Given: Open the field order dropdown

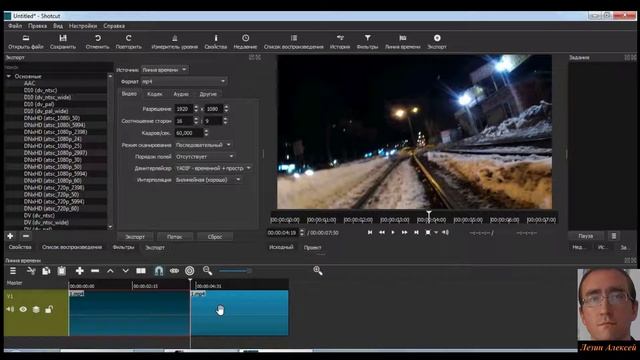Looking at the screenshot, I should (x=204, y=156).
